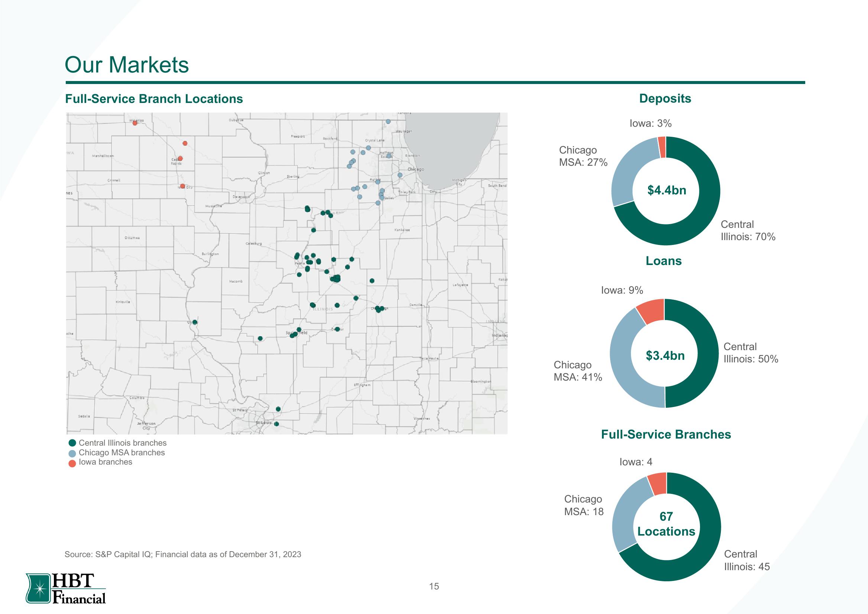Click the "Chicago MSA branches" legend text

(x=122, y=453)
